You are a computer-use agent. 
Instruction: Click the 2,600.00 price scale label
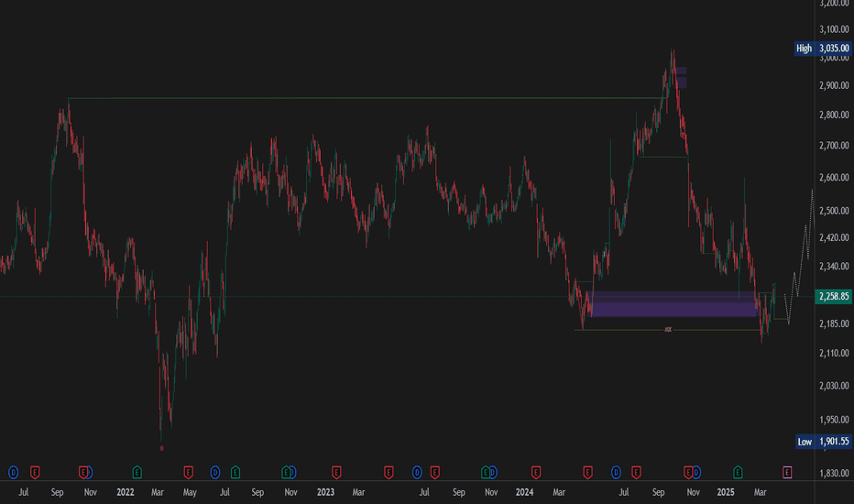(834, 178)
